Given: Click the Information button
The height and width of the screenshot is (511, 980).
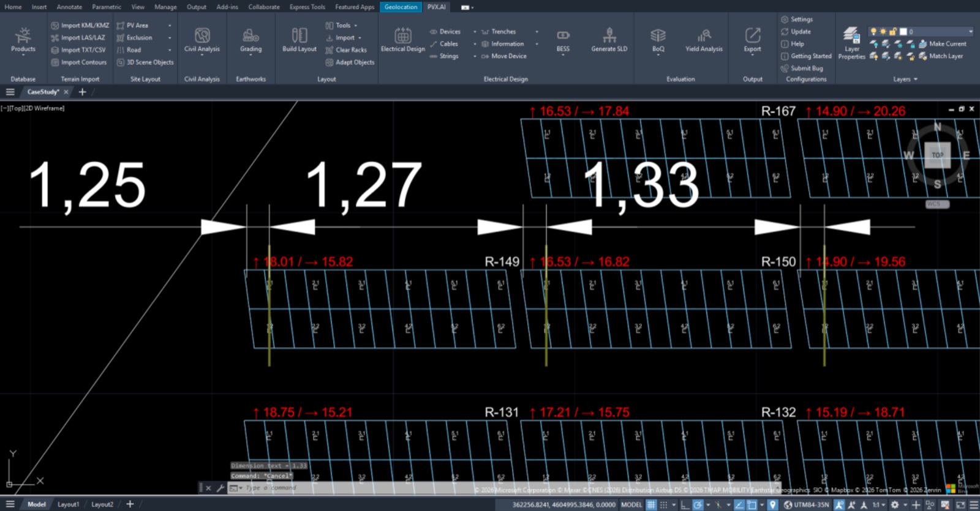Looking at the screenshot, I should (x=503, y=43).
